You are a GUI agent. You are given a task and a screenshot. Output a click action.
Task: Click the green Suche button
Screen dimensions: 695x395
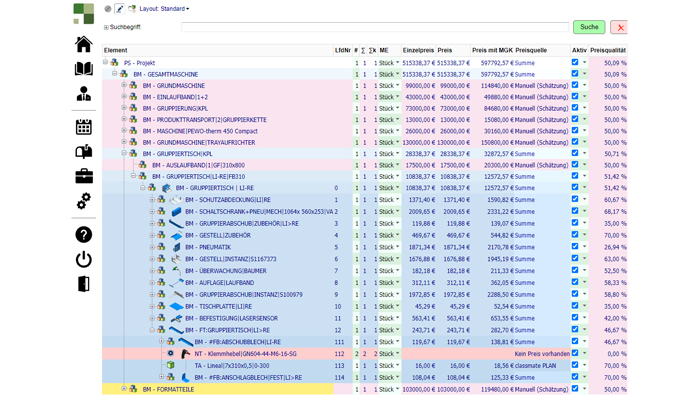point(589,27)
